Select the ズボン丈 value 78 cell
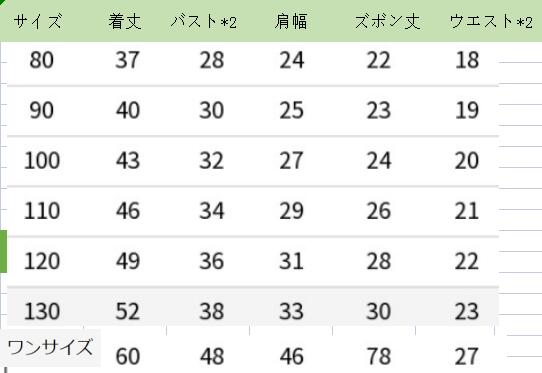The image size is (542, 373). tap(379, 356)
